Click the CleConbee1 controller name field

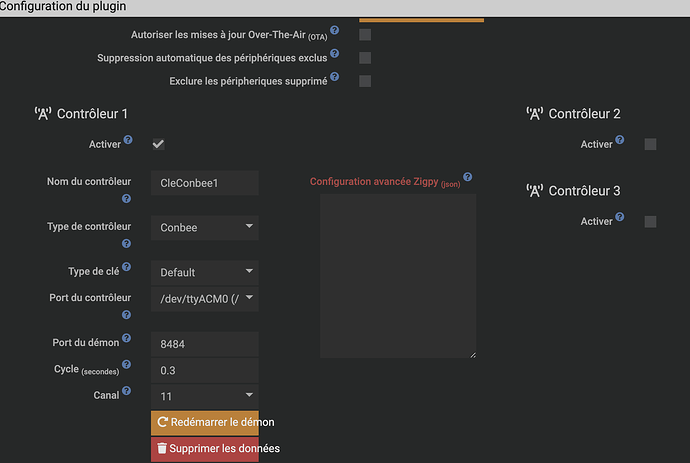(204, 183)
